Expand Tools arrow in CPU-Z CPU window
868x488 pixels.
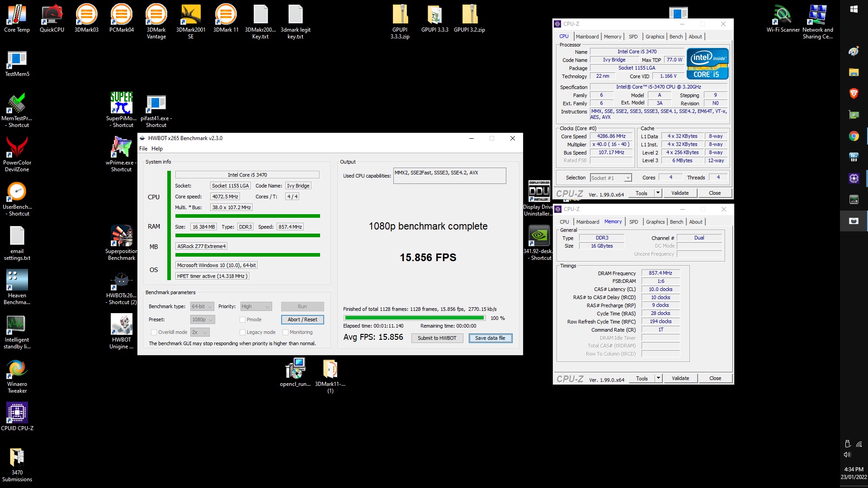(658, 193)
